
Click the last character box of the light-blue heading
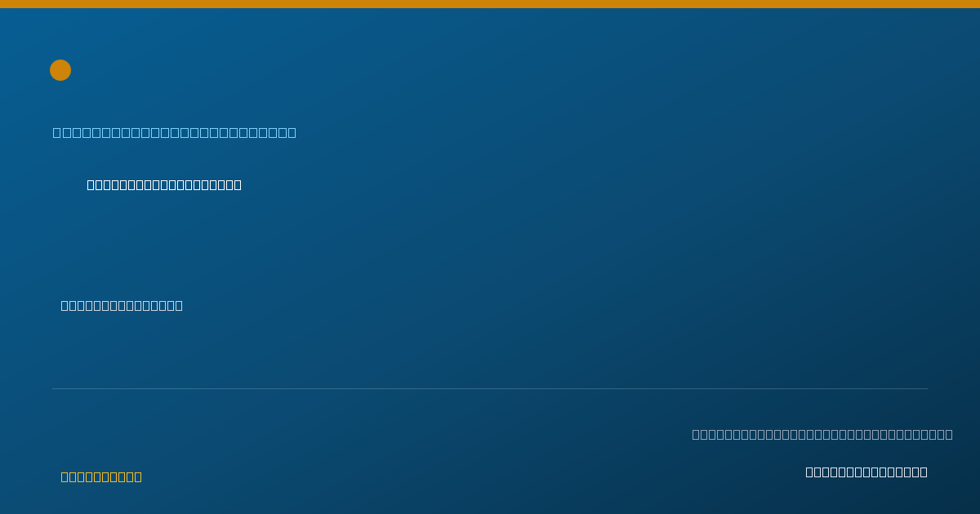click(x=292, y=132)
